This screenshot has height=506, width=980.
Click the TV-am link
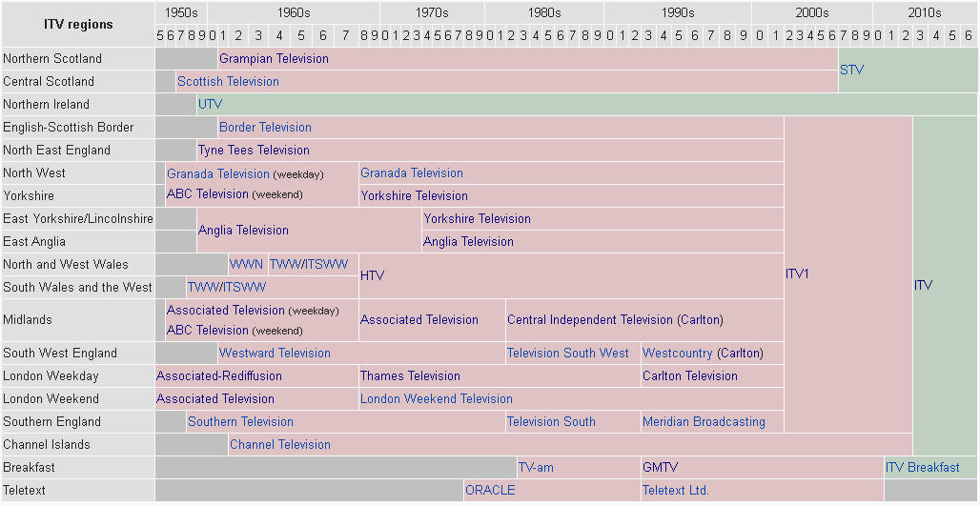click(x=537, y=467)
